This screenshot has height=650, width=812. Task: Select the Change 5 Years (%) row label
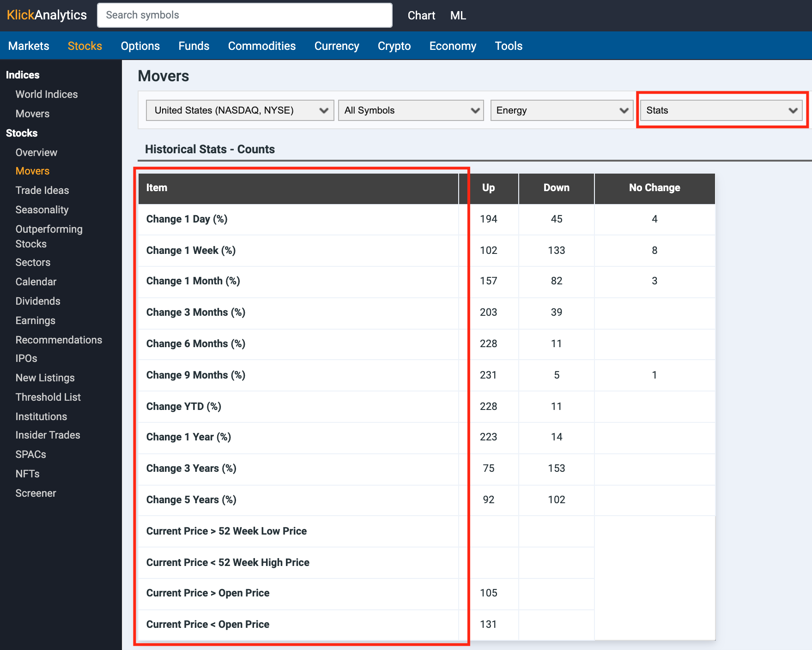point(191,500)
